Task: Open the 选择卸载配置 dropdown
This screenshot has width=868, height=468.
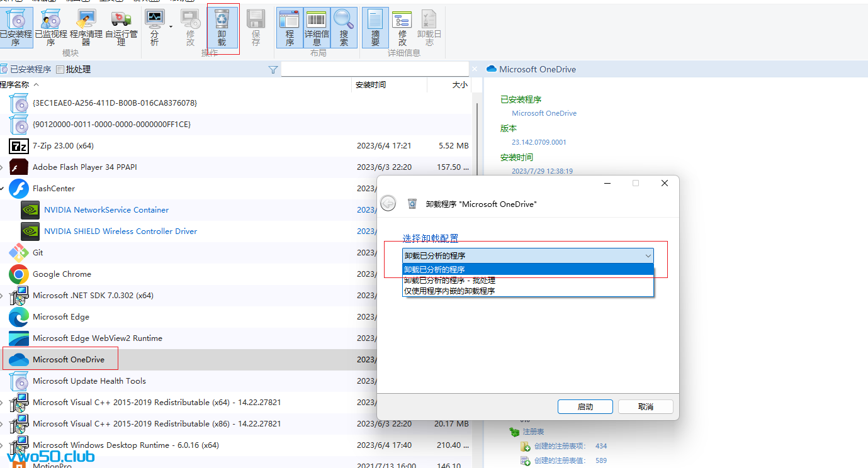Action: pyautogui.click(x=648, y=255)
